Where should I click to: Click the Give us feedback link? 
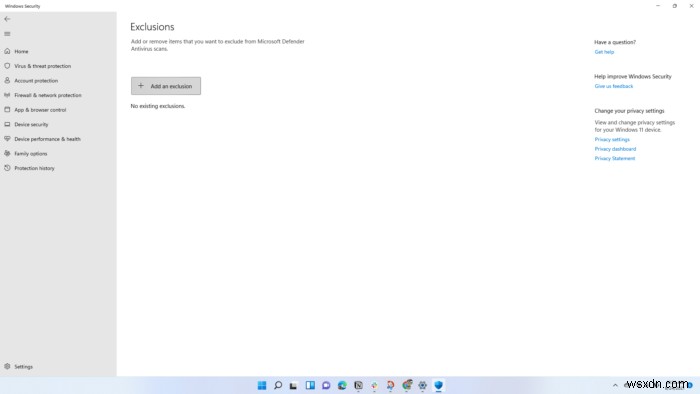[x=613, y=86]
